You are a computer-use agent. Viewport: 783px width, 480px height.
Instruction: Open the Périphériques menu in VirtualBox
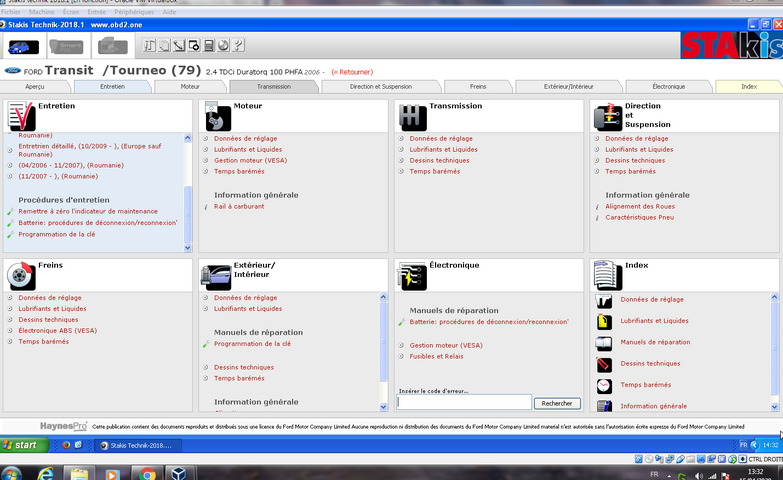coord(134,12)
